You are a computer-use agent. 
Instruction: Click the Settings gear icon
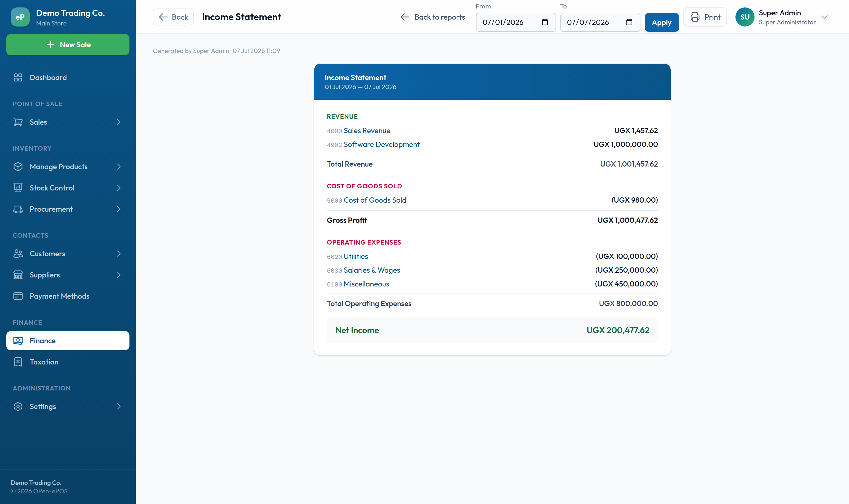pyautogui.click(x=18, y=407)
